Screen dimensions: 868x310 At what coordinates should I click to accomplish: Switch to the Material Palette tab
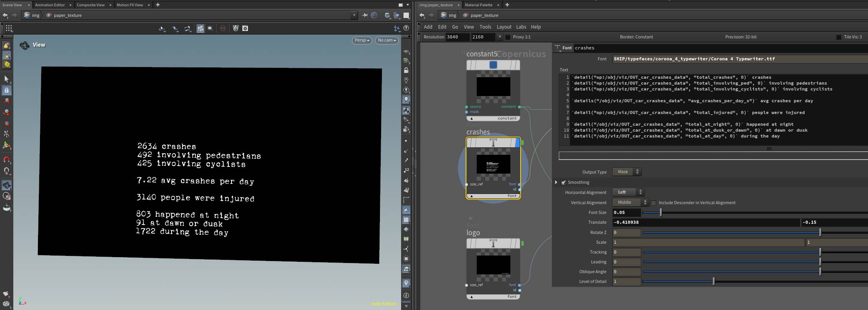coord(478,5)
